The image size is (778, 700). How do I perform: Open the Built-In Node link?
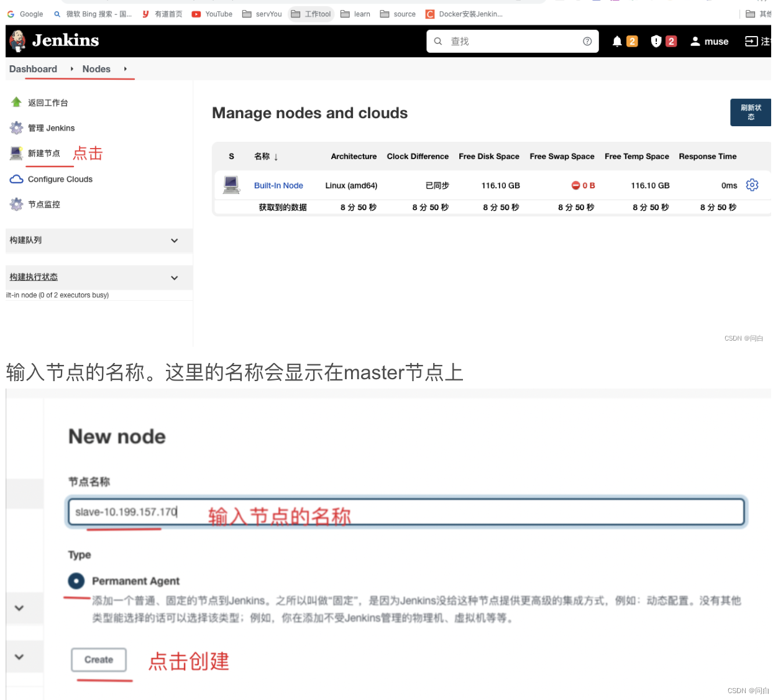[x=278, y=185]
